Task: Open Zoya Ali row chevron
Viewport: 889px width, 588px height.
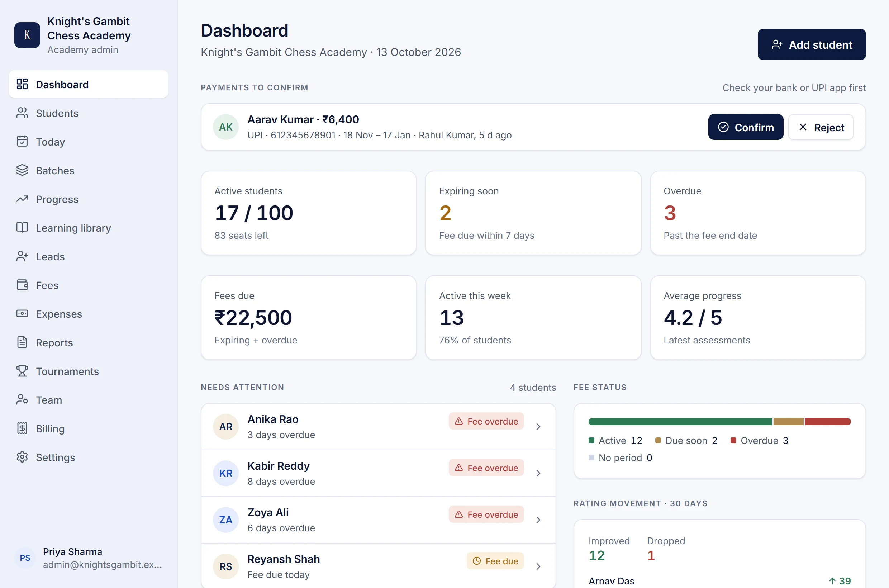Action: (538, 520)
